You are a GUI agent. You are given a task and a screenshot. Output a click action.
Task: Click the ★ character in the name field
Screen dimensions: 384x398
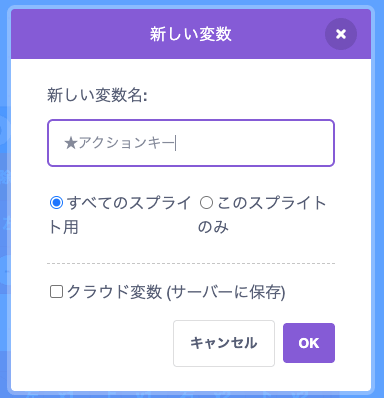click(71, 144)
